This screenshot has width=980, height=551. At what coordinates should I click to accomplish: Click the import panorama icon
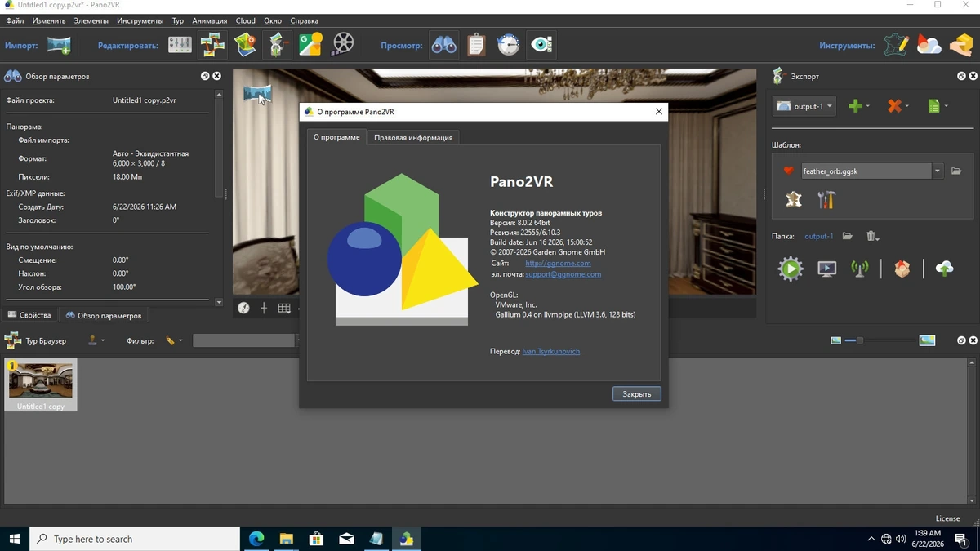[x=59, y=45]
